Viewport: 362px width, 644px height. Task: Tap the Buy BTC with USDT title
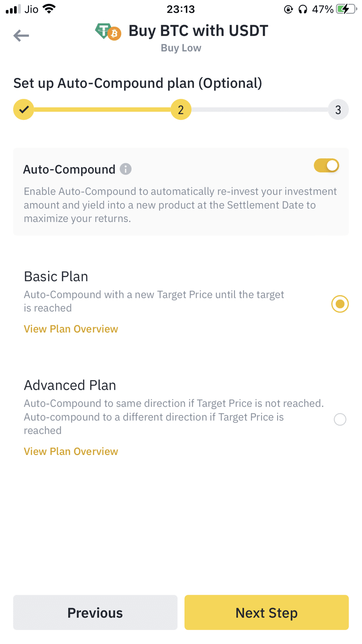(198, 31)
